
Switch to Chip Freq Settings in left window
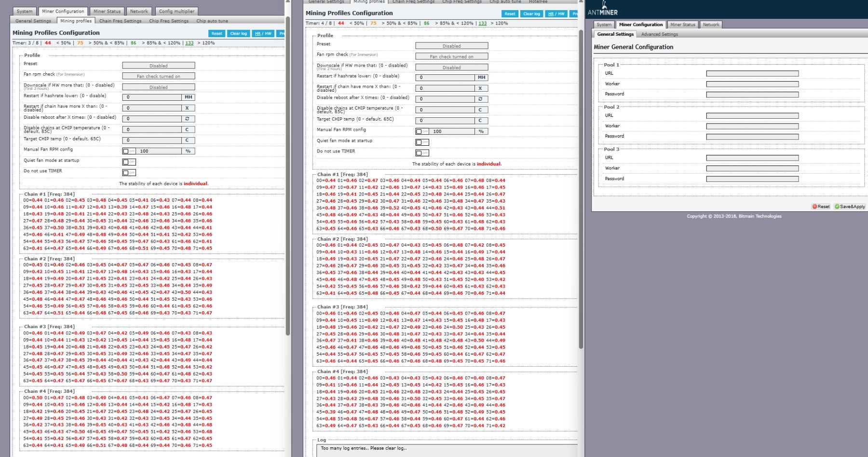[x=169, y=21]
